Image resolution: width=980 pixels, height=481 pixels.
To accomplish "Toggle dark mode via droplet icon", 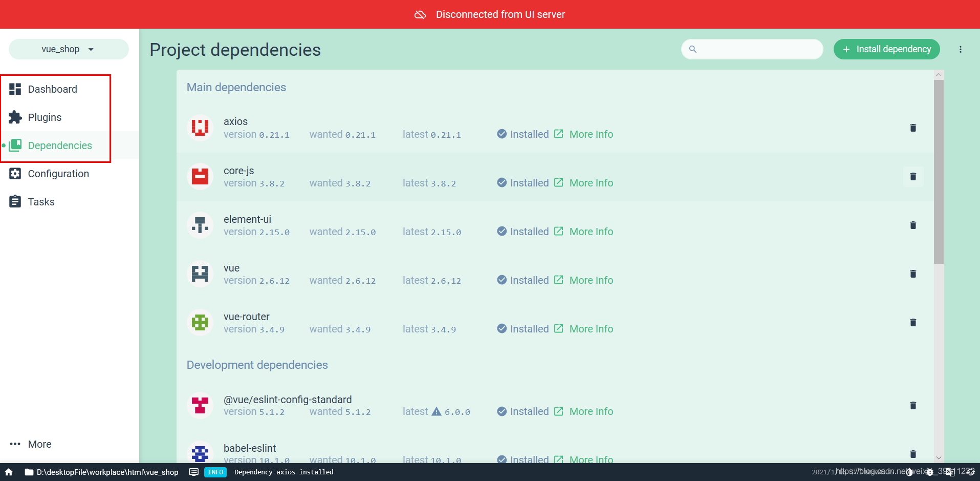I will 909,472.
